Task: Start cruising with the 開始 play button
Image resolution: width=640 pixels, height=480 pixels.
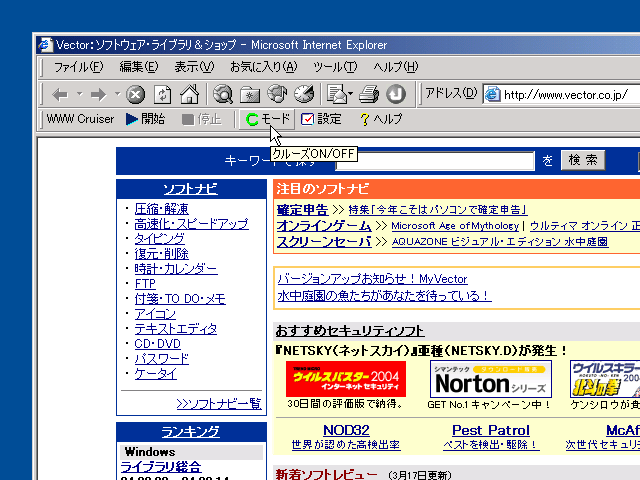Action: pyautogui.click(x=145, y=119)
